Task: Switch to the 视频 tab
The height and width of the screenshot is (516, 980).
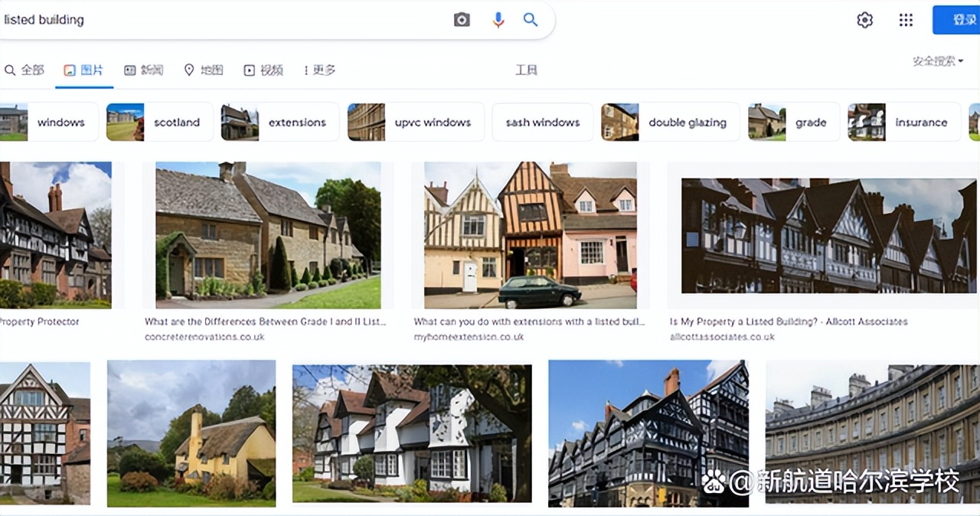Action: [x=263, y=70]
